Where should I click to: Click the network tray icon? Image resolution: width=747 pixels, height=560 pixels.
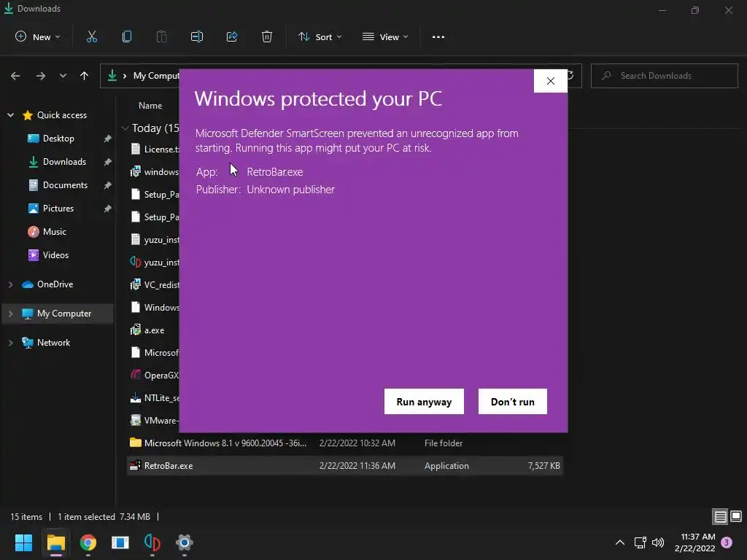click(x=640, y=542)
